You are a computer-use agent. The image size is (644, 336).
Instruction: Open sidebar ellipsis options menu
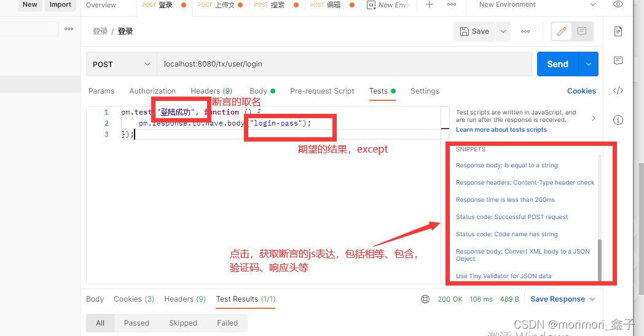pyautogui.click(x=69, y=29)
